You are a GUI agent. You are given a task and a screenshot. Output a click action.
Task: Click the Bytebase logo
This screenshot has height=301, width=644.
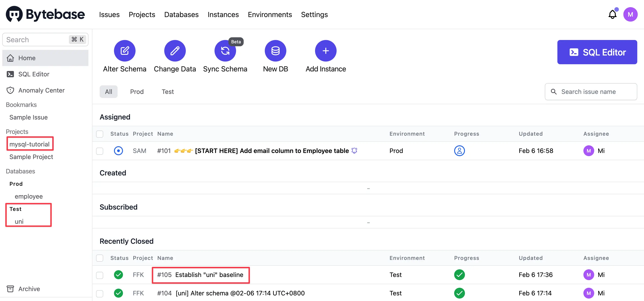[45, 14]
